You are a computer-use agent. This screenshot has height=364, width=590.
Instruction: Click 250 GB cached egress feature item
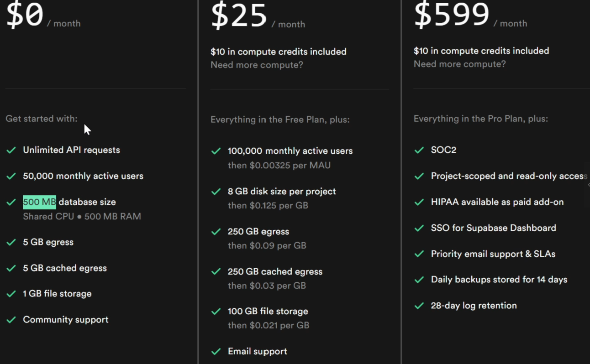pos(275,271)
